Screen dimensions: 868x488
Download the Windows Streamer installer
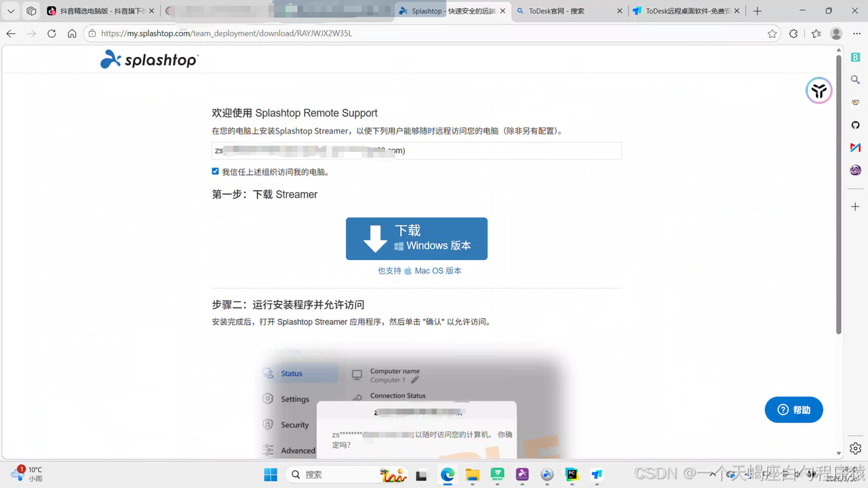[416, 238]
